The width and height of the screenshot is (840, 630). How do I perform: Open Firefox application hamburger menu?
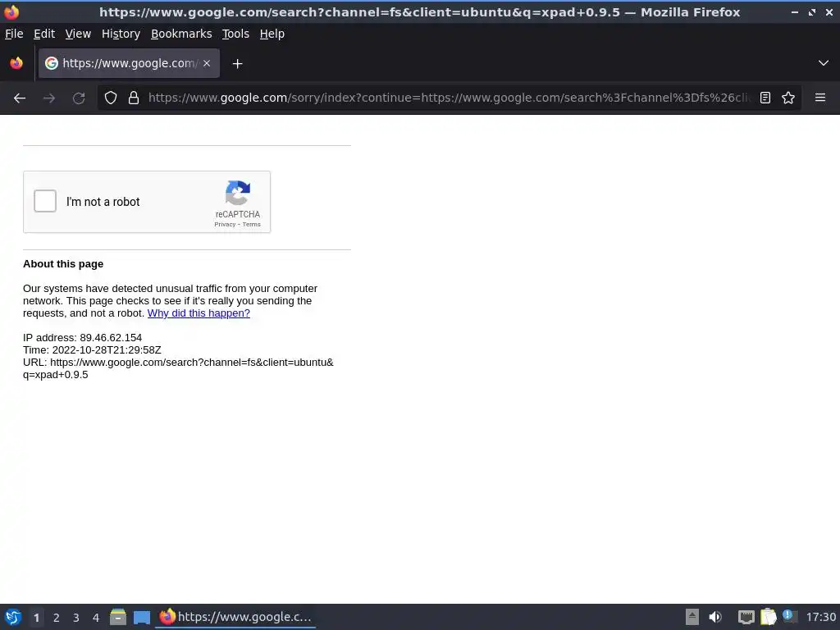820,98
